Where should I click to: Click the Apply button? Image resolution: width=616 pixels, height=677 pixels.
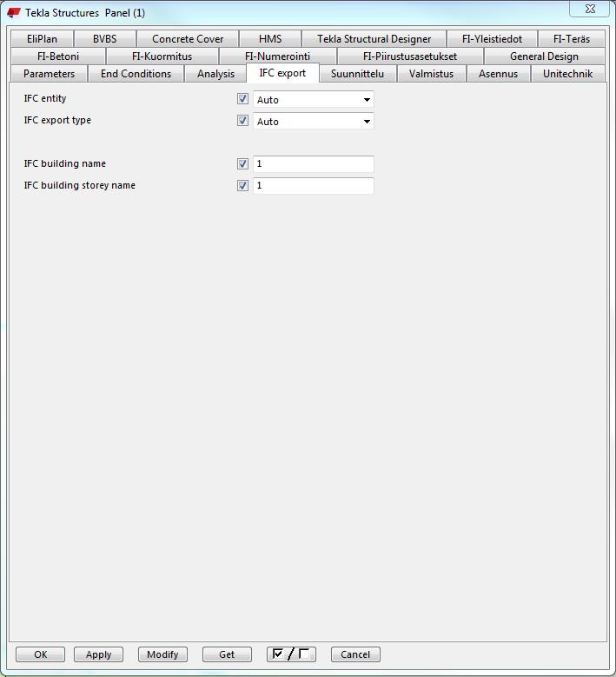click(x=98, y=654)
